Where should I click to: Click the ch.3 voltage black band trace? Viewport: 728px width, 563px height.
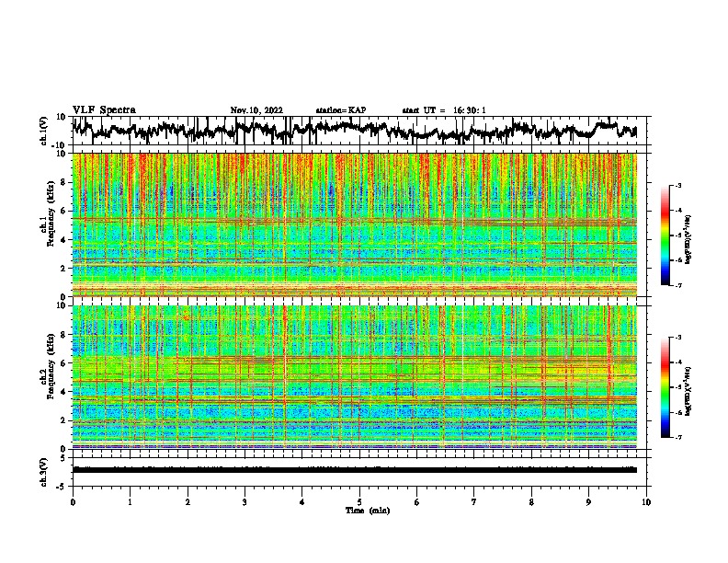click(354, 470)
